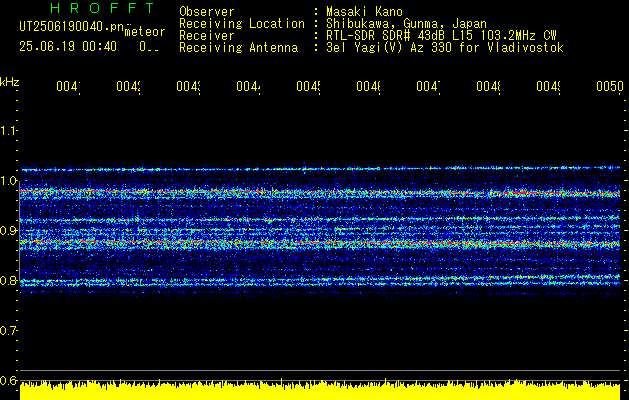Viewport: 629px width, 400px height.
Task: Click the 0048 time marker
Action: coord(488,86)
